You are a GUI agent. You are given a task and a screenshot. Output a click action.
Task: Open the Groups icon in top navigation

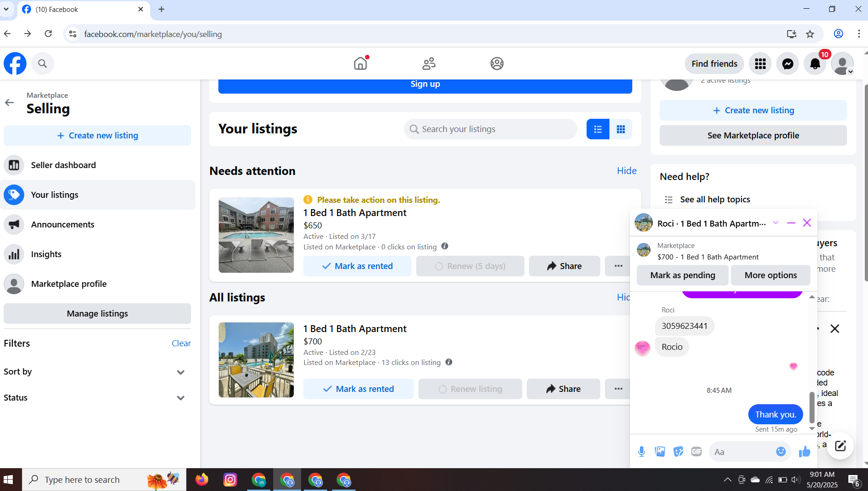pyautogui.click(x=497, y=63)
